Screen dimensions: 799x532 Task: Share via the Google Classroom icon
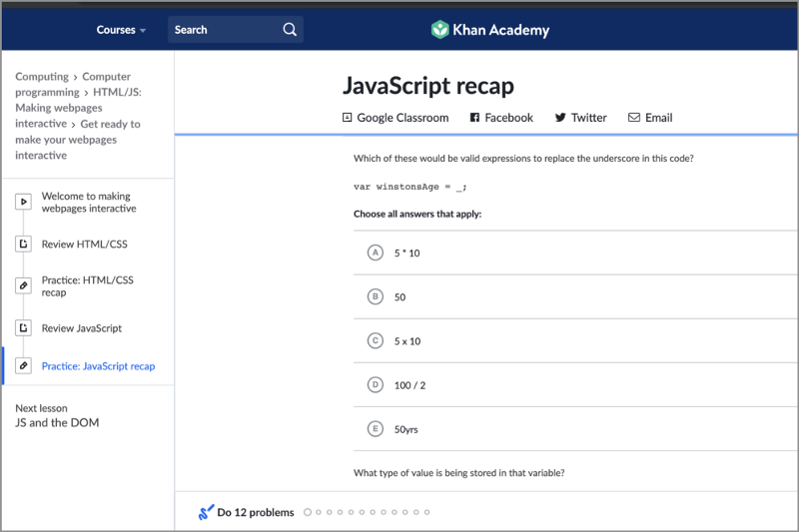[x=348, y=118]
